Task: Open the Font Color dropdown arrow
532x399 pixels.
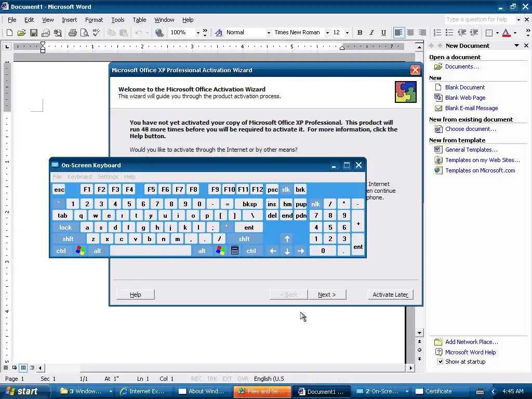Action: [x=515, y=33]
